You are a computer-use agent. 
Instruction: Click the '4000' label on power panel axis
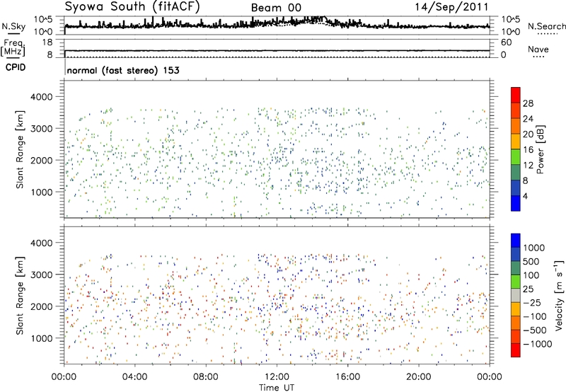(42, 97)
